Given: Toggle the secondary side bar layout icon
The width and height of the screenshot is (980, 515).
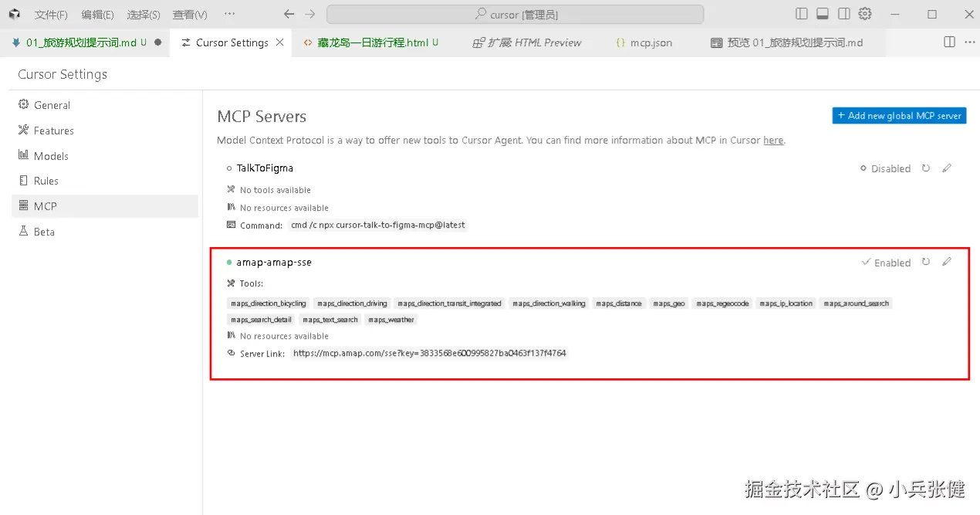Looking at the screenshot, I should click(844, 14).
